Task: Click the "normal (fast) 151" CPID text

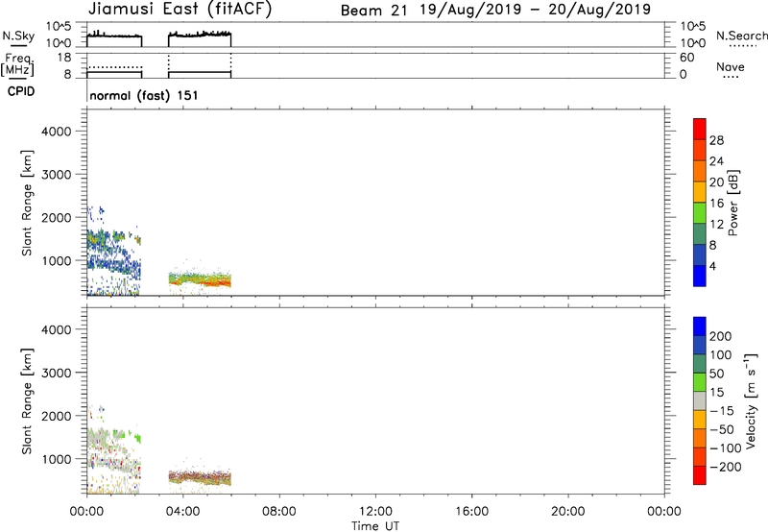Action: pos(144,95)
